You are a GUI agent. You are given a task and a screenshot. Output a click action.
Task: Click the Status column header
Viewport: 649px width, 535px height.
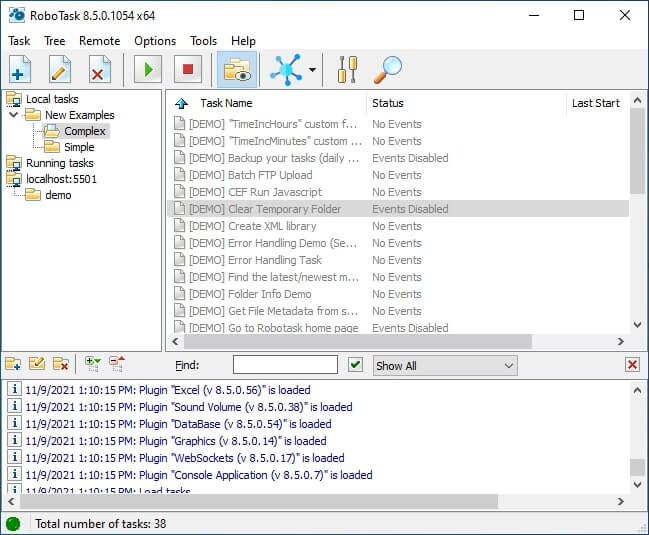pyautogui.click(x=388, y=103)
